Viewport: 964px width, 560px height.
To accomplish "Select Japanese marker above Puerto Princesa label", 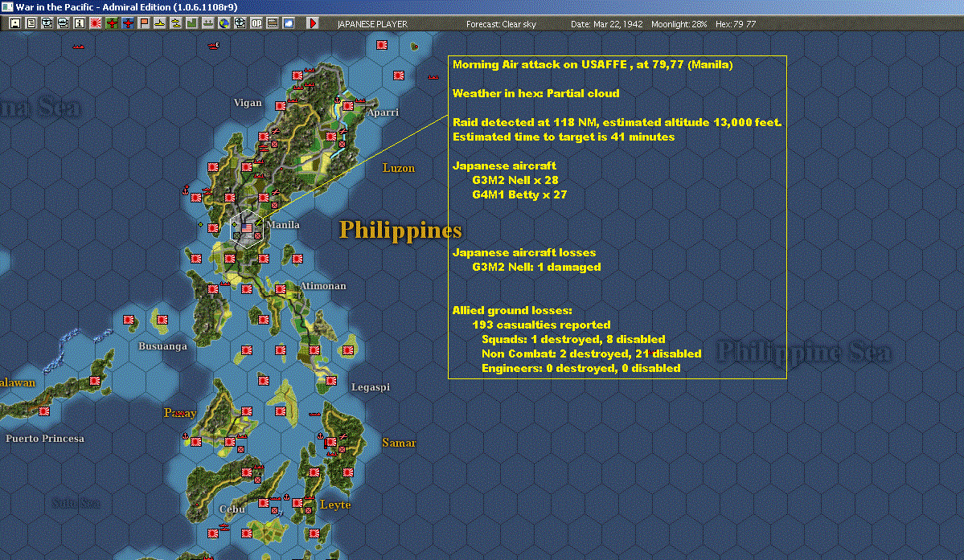I will coord(44,411).
